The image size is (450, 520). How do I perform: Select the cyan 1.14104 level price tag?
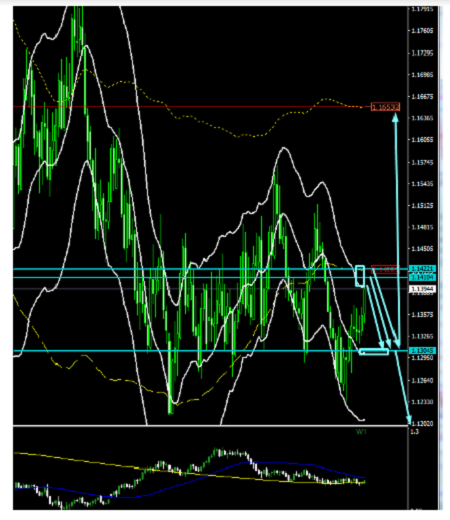click(422, 277)
